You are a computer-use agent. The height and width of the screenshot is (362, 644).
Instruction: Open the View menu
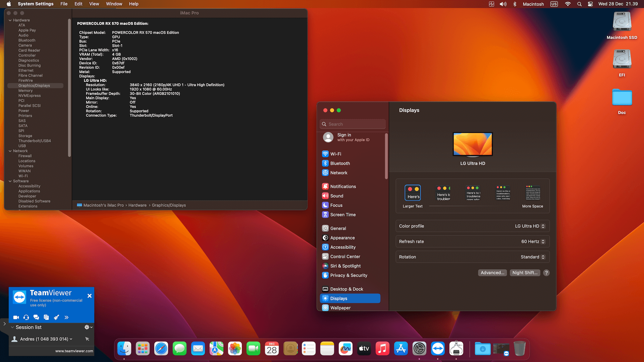[x=94, y=4]
